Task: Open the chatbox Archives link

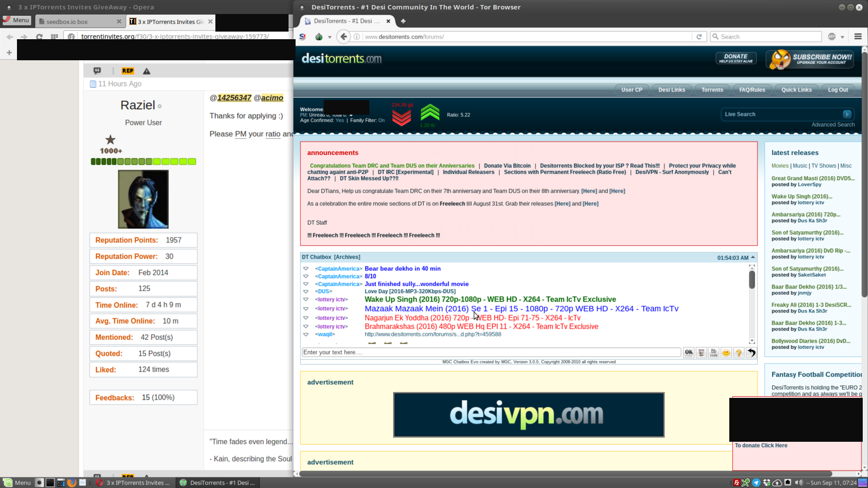Action: [x=347, y=257]
